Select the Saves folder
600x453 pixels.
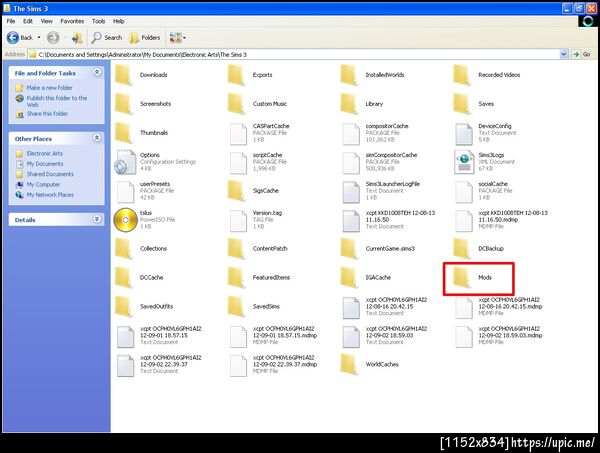[474, 104]
